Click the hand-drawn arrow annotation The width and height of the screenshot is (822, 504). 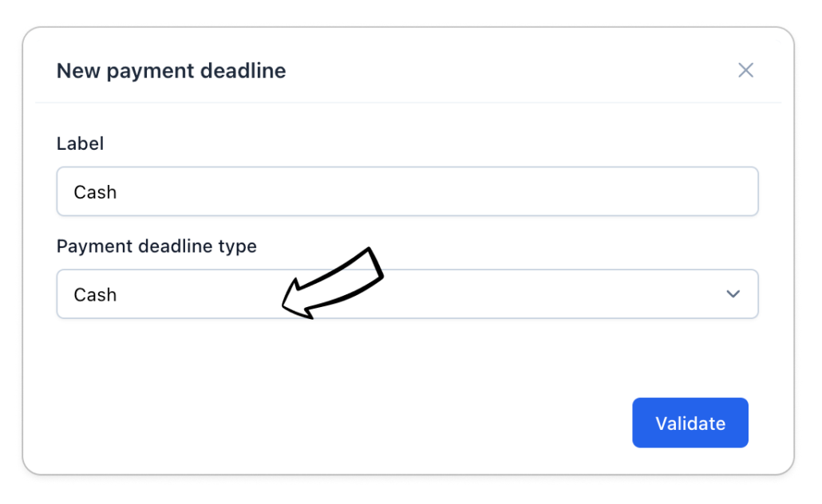(x=335, y=283)
